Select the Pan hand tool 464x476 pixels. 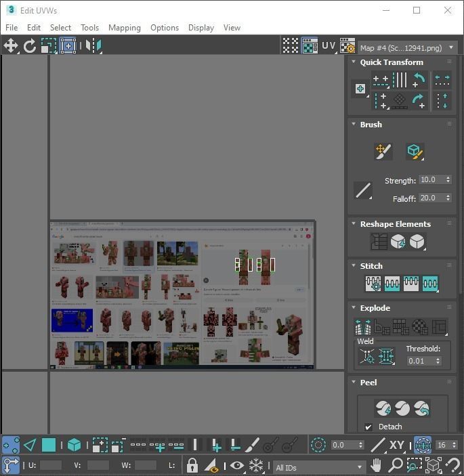point(376,465)
